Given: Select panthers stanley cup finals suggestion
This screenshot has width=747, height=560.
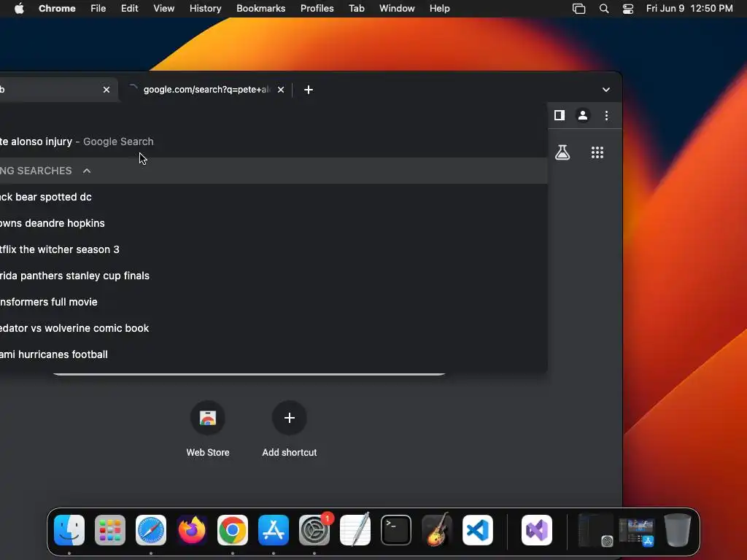Looking at the screenshot, I should point(274,275).
